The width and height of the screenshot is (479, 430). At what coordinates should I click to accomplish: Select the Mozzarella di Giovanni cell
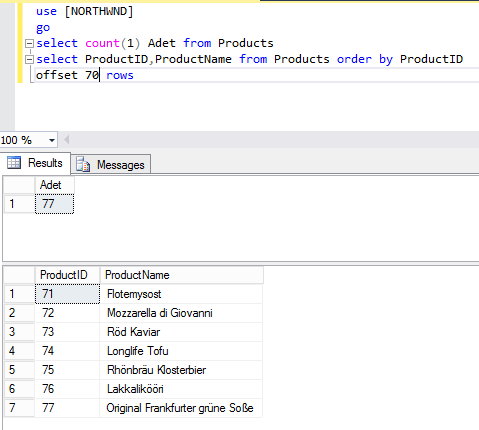181,313
